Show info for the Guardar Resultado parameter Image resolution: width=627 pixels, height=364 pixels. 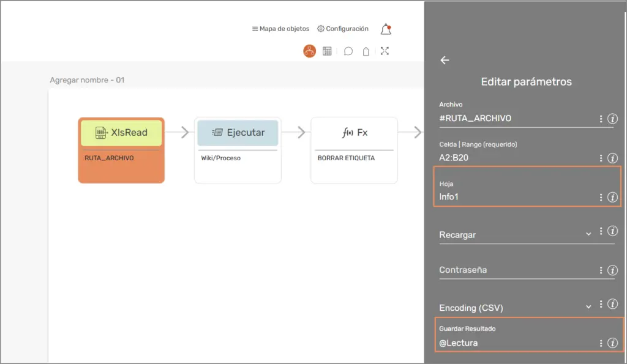tap(612, 343)
